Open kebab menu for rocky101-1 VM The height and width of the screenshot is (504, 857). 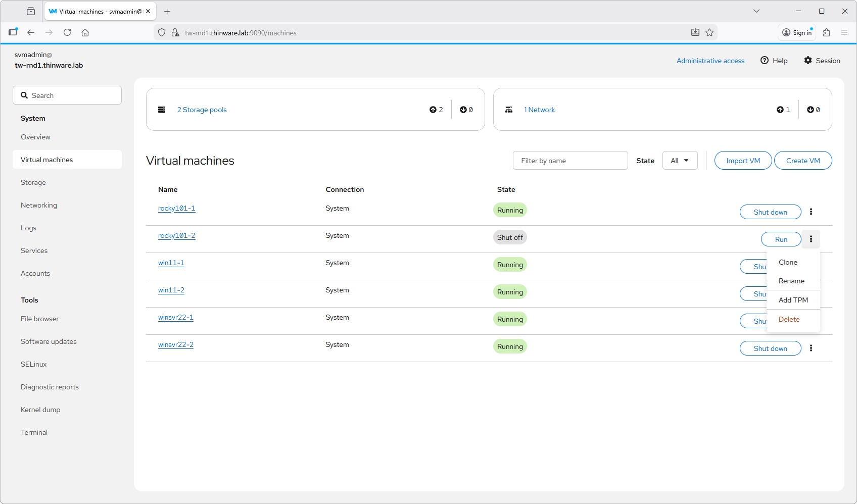pyautogui.click(x=811, y=212)
